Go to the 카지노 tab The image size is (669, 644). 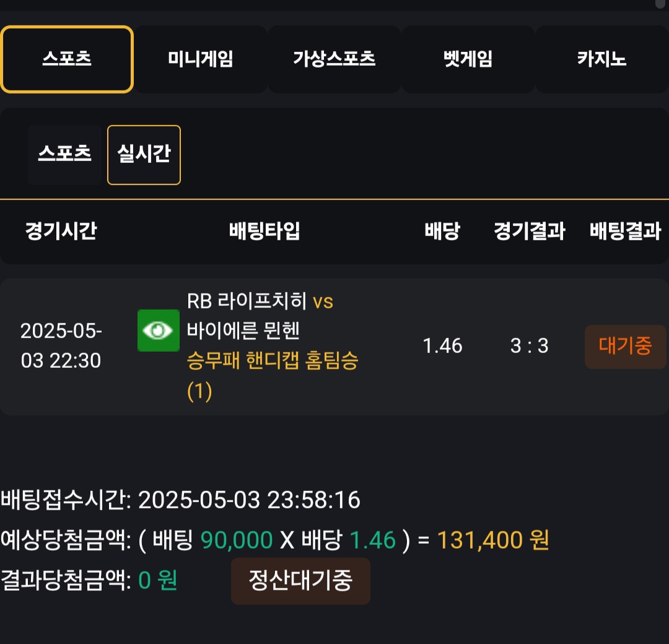(x=601, y=59)
